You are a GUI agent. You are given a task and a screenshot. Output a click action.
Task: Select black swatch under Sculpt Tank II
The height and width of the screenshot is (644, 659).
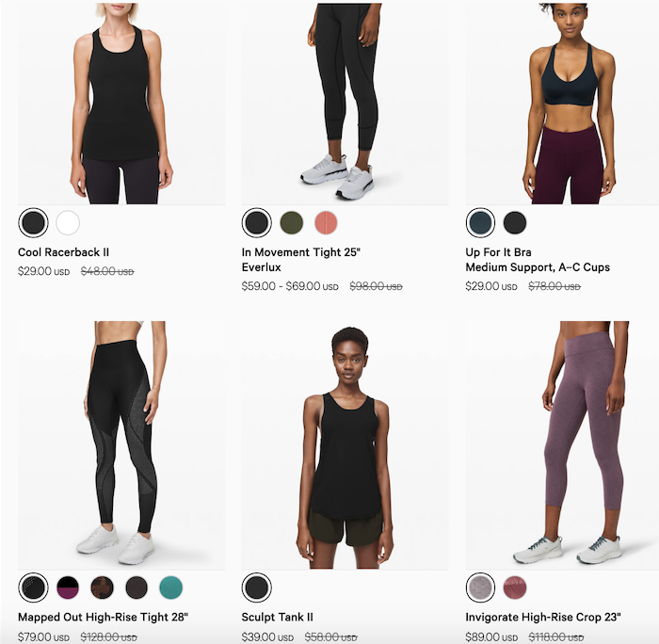point(257,588)
